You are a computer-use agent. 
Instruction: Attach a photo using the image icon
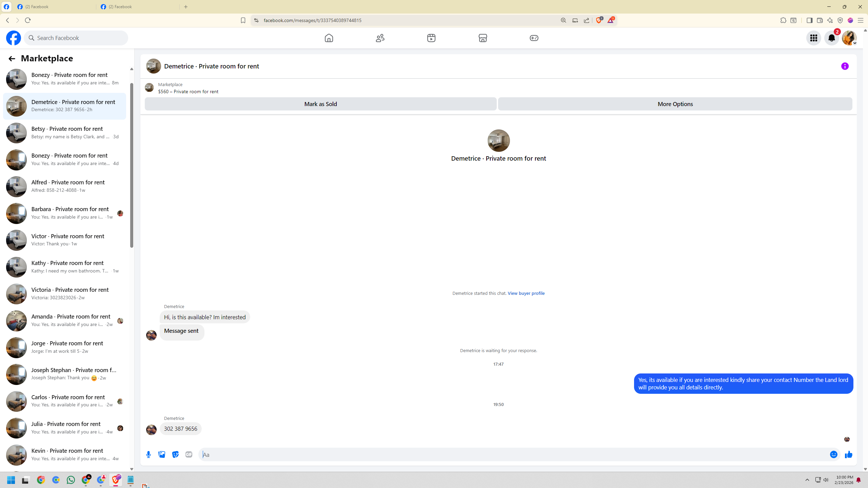point(162,454)
